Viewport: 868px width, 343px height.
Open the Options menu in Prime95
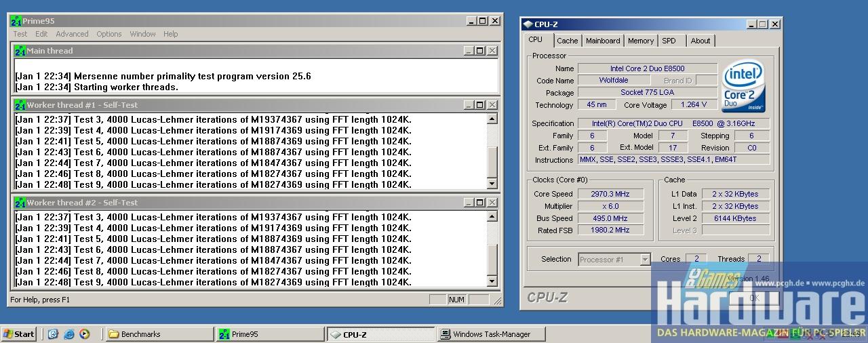[x=108, y=34]
